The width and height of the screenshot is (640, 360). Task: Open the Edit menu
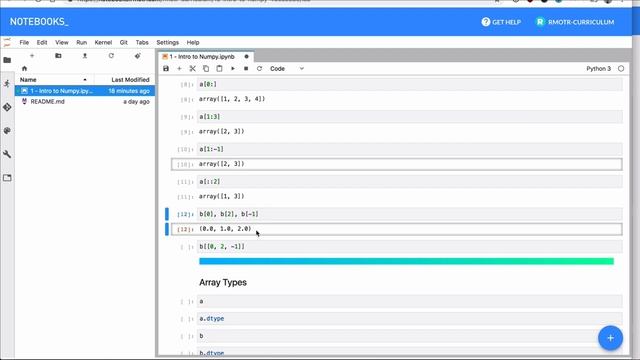click(42, 42)
